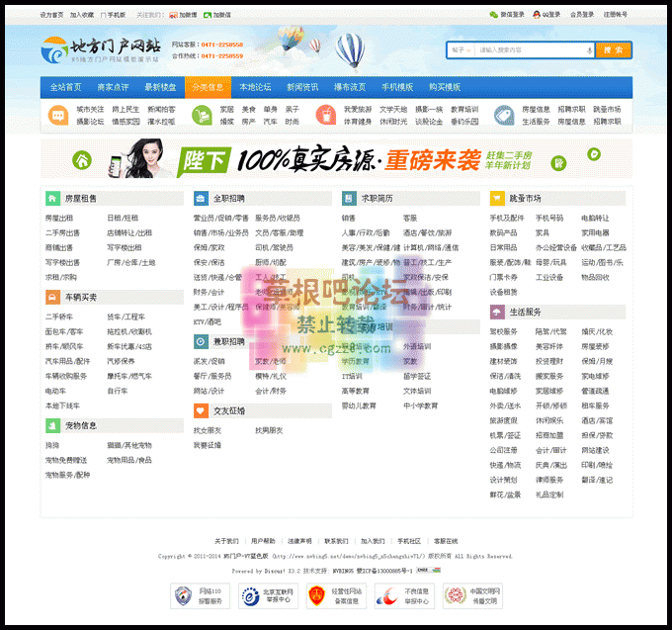This screenshot has width=672, height=630.
Task: Click the microphone icon in the search box
Action: pos(589,50)
